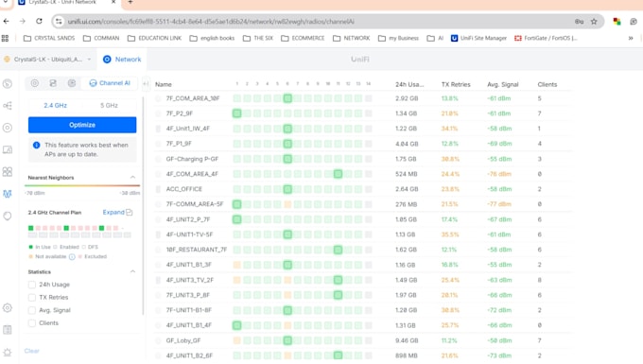Reload the page with the refresh icon
The width and height of the screenshot is (643, 364).
point(39,22)
